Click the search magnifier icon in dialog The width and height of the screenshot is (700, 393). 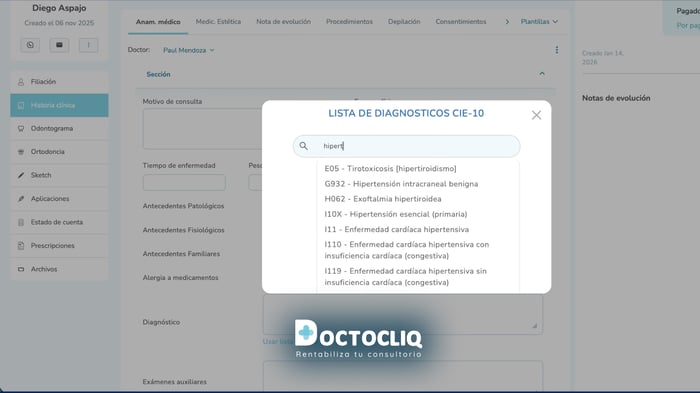[304, 146]
